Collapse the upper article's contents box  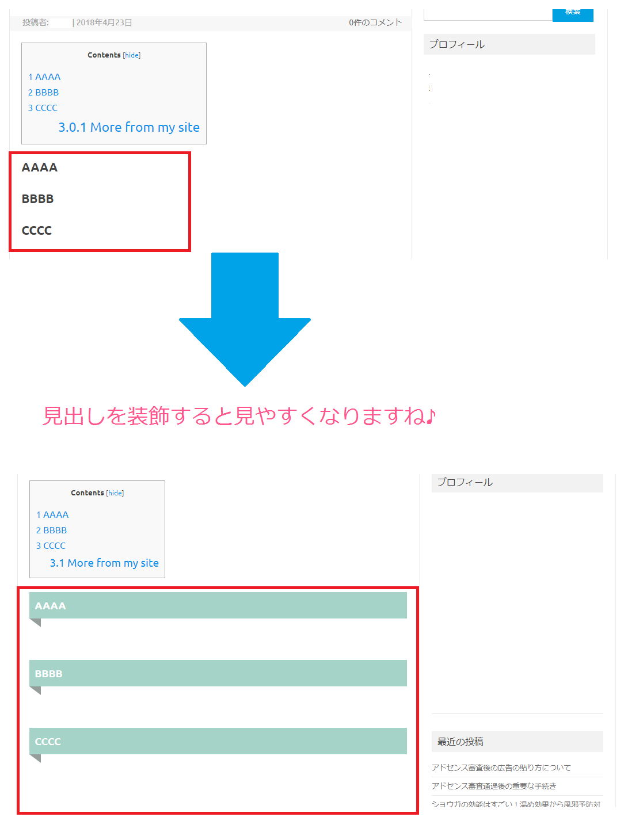[x=131, y=55]
